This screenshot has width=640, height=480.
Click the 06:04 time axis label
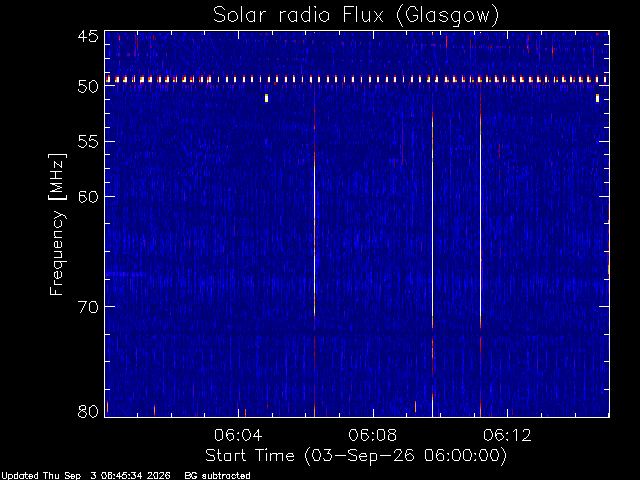click(x=238, y=435)
